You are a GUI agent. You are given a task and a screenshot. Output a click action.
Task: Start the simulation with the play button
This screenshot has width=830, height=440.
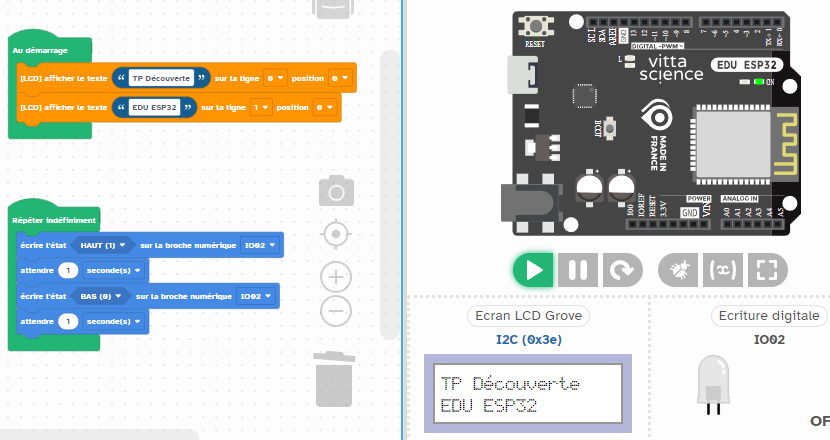click(534, 270)
